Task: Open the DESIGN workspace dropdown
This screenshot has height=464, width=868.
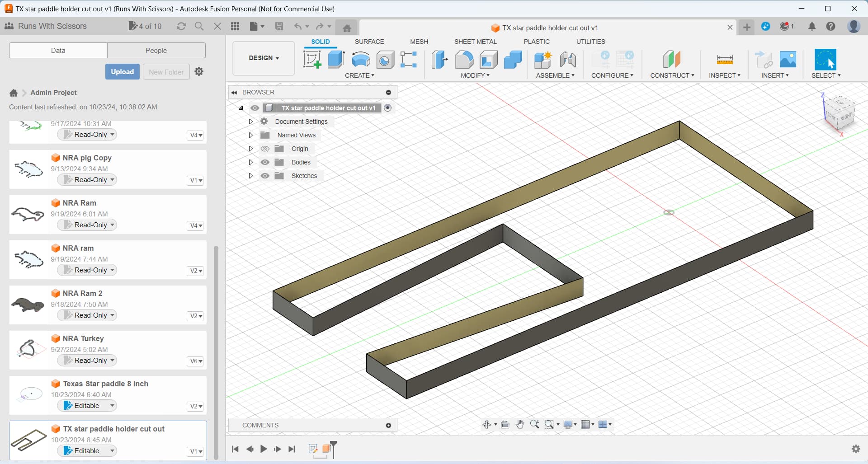Action: point(264,58)
